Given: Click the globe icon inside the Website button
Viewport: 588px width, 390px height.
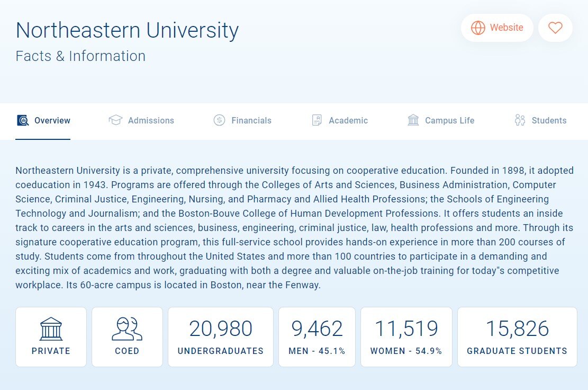Looking at the screenshot, I should (478, 28).
